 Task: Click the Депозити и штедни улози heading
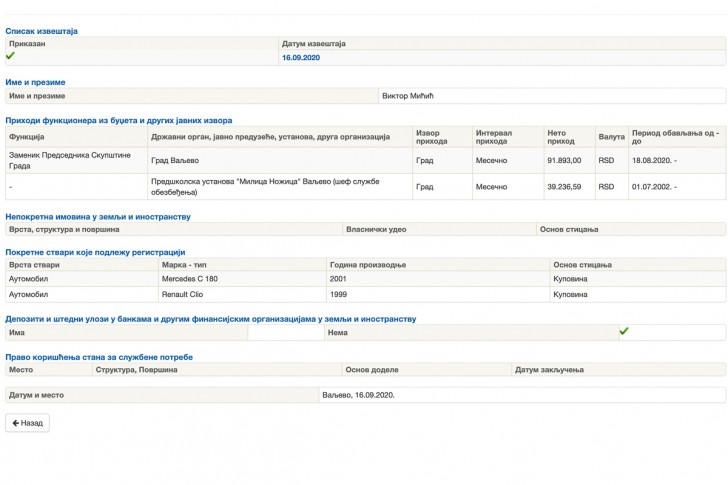211,319
